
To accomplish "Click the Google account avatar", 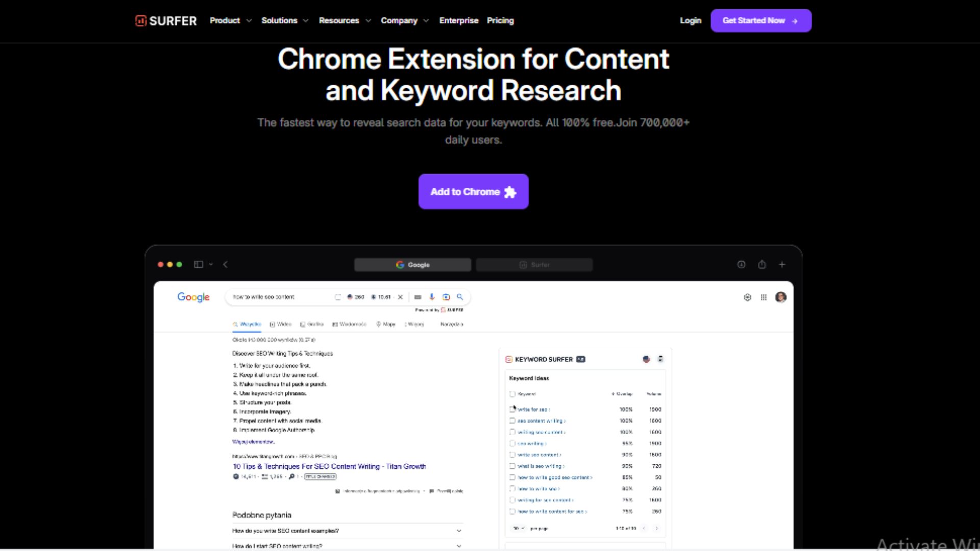I will tap(780, 297).
